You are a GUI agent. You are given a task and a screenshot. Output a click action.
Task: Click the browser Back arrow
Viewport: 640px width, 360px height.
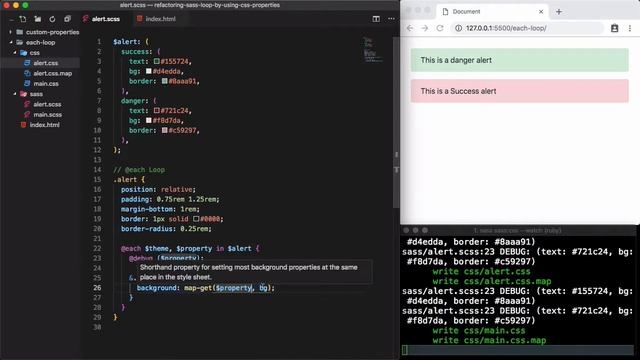[x=410, y=28]
